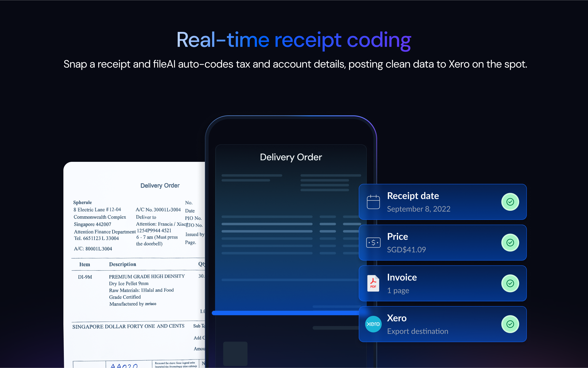Click the subtitle about posting data to Xero
The height and width of the screenshot is (368, 588).
tap(295, 64)
